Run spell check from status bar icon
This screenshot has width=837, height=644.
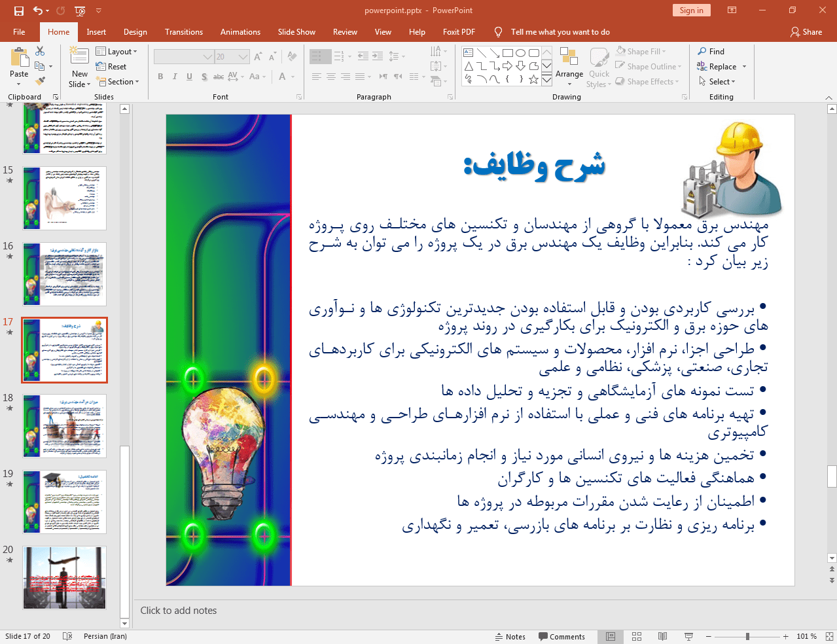(x=67, y=636)
